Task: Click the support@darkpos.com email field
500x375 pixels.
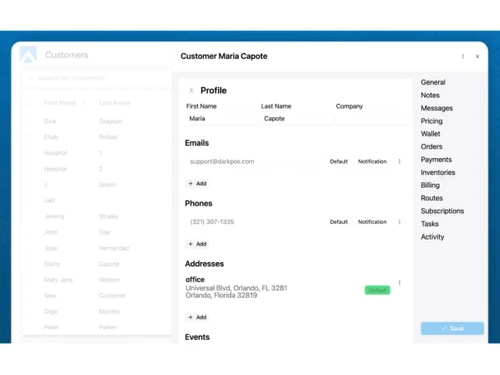Action: click(x=253, y=162)
